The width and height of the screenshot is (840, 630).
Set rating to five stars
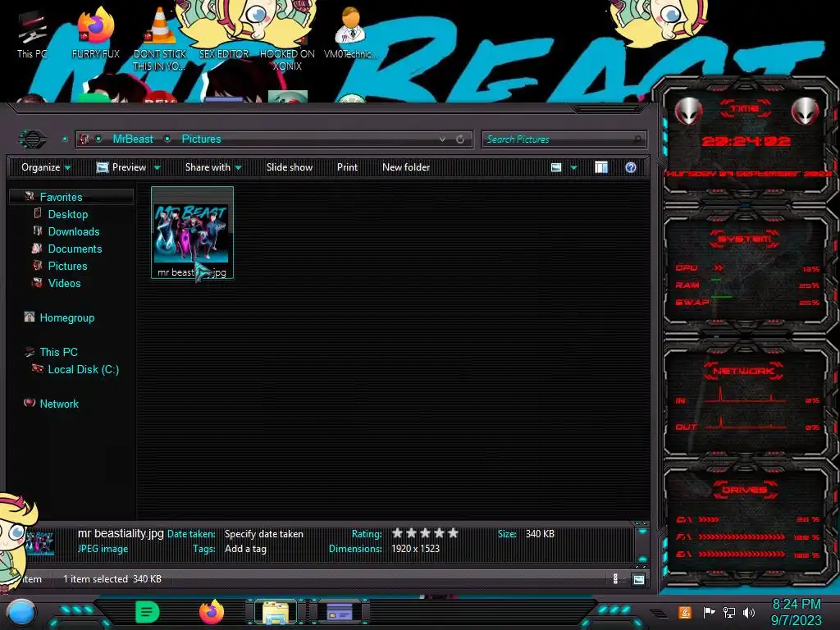(x=453, y=533)
